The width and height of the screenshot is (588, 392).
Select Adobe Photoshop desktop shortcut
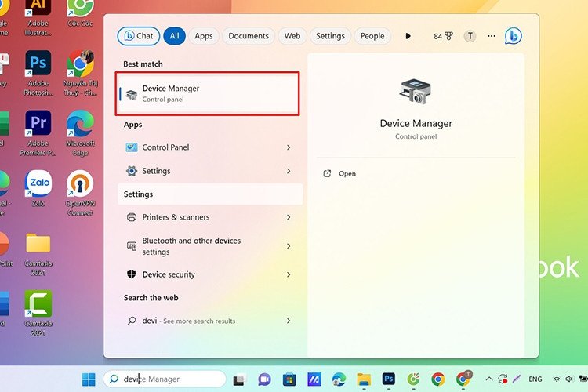tap(38, 73)
